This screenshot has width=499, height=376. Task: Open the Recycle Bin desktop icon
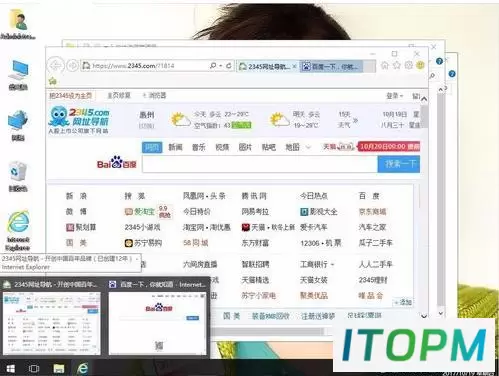pyautogui.click(x=18, y=177)
